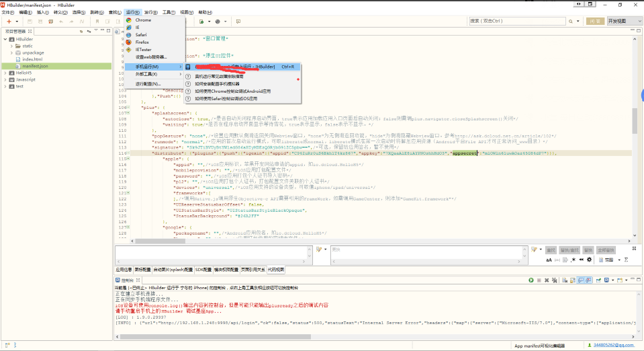Open 设置web服务器... menu entry
Image resolution: width=644 pixels, height=351 pixels.
coord(154,56)
